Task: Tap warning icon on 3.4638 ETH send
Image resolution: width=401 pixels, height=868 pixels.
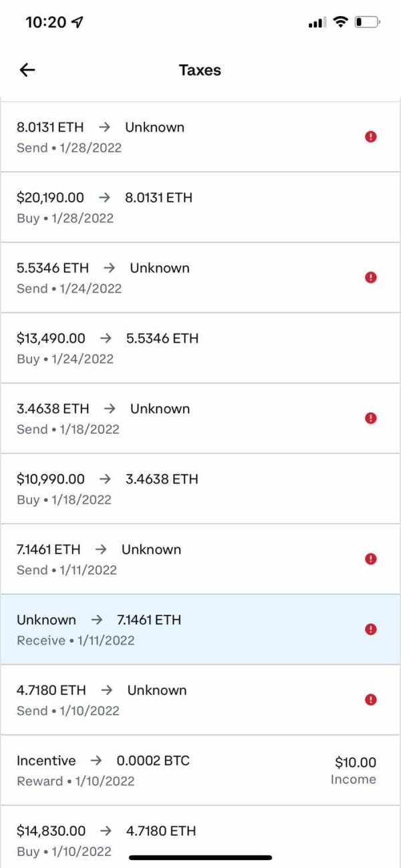Action: 371,418
